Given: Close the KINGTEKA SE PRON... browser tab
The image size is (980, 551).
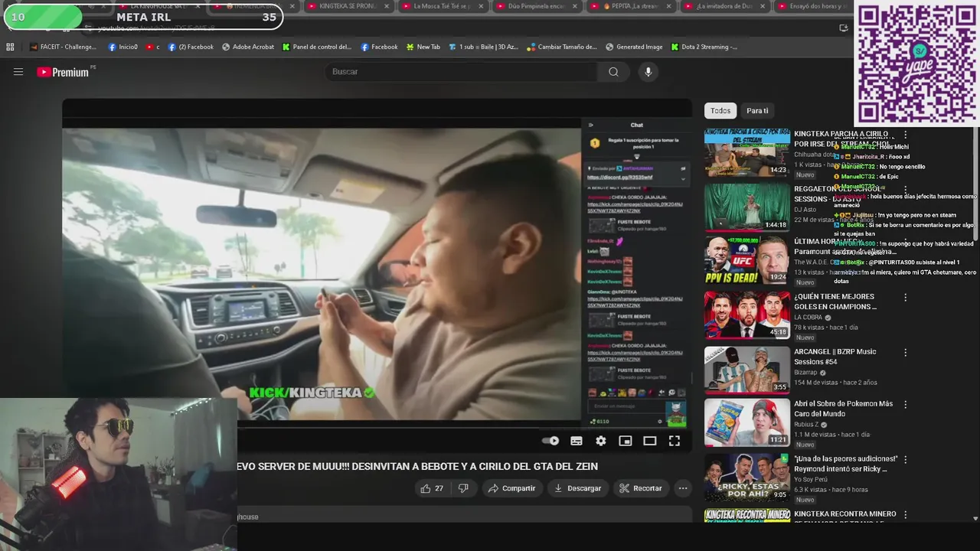Looking at the screenshot, I should point(386,6).
